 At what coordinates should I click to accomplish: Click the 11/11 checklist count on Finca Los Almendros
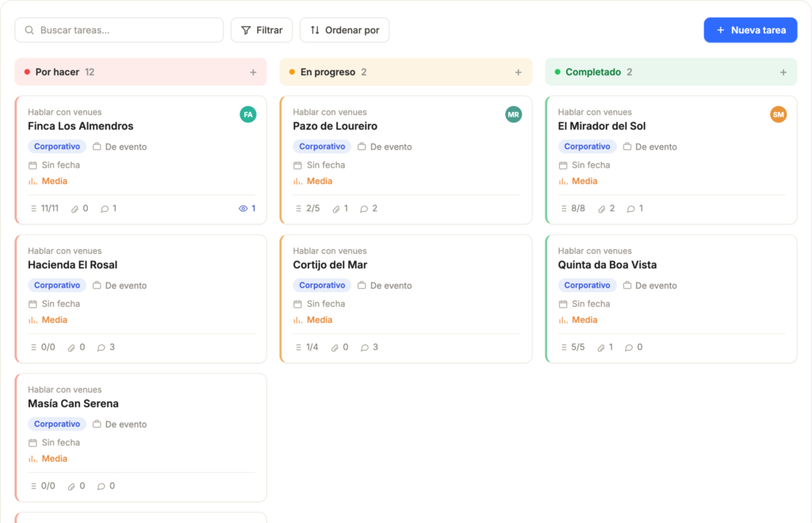(x=44, y=209)
